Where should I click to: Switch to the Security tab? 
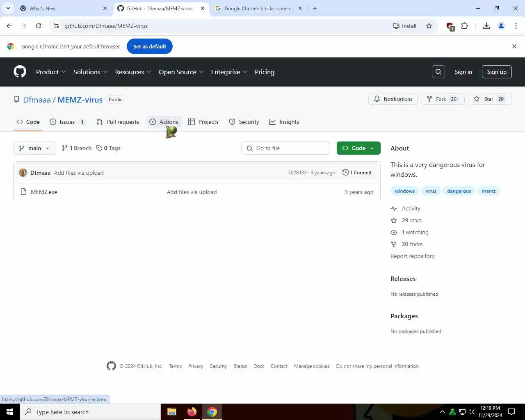click(x=244, y=122)
